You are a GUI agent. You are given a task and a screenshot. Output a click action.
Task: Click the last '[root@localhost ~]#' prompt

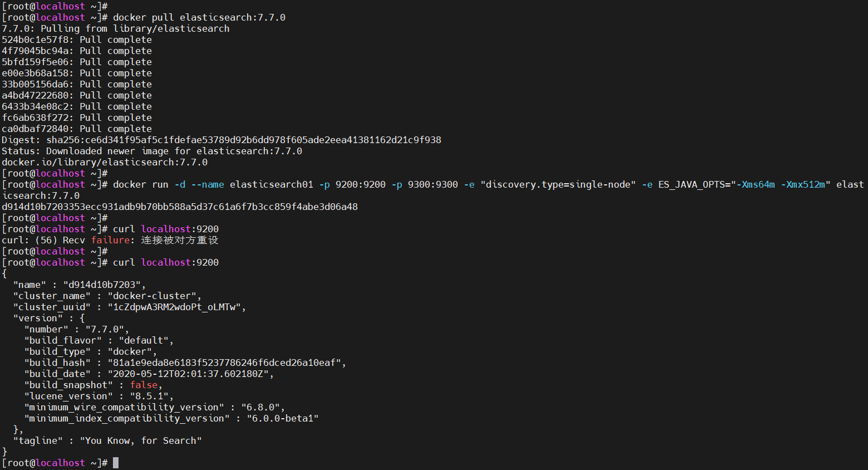pyautogui.click(x=55, y=463)
